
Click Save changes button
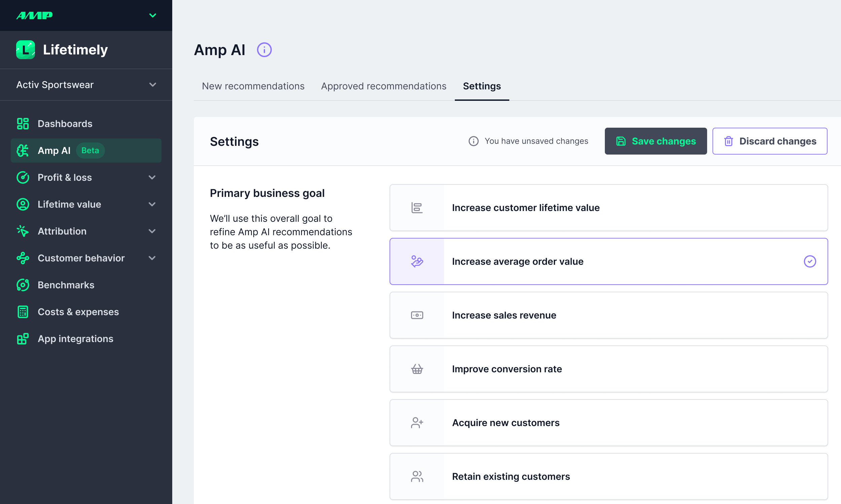point(655,141)
